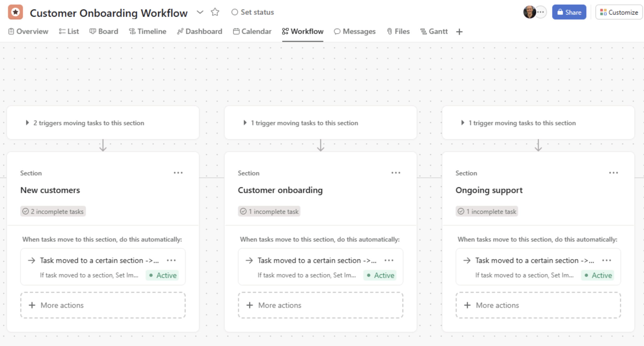The width and height of the screenshot is (644, 346).
Task: Click the star icon to favorite the project
Action: click(x=215, y=12)
